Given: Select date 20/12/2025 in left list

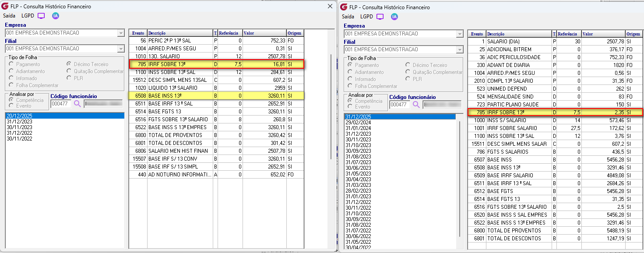Looking at the screenshot, I should [x=65, y=116].
